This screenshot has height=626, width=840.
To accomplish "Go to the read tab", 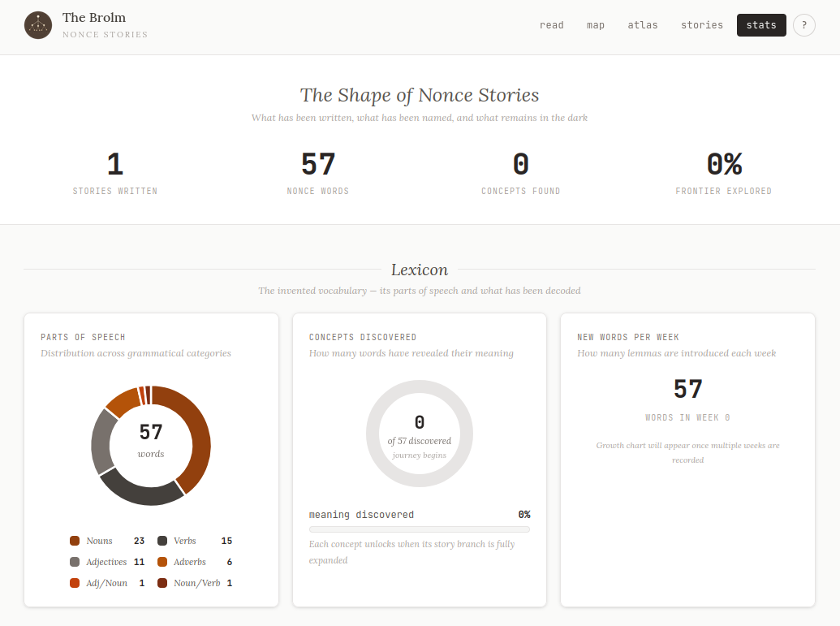I will [x=551, y=25].
